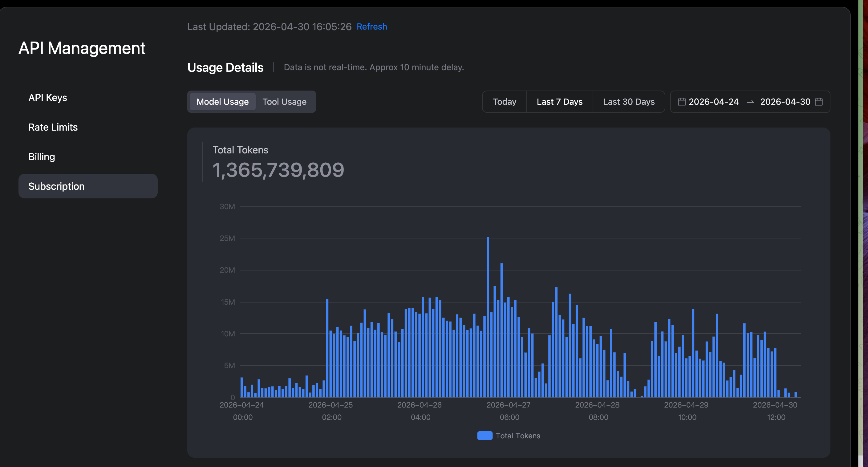The height and width of the screenshot is (467, 868).
Task: Open API Keys section
Action: [x=47, y=98]
